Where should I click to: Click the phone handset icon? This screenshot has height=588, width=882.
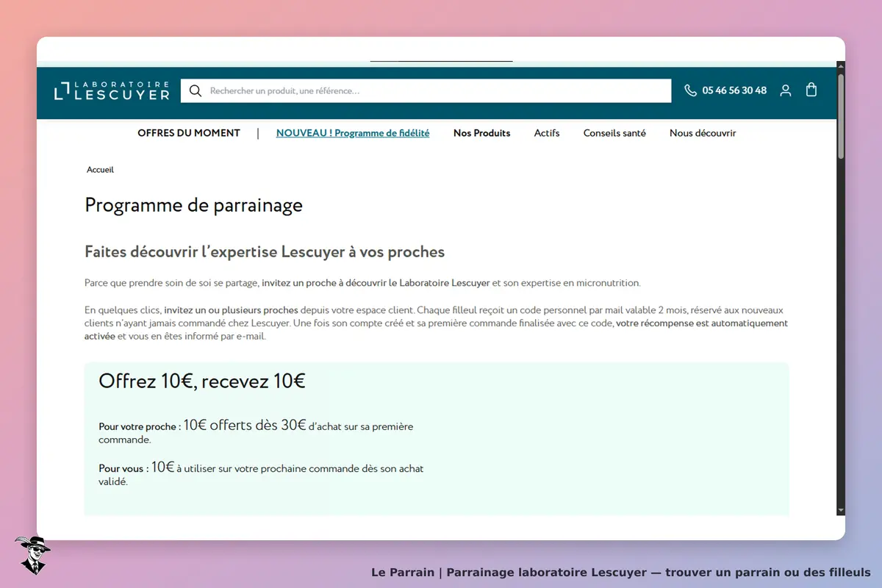690,90
